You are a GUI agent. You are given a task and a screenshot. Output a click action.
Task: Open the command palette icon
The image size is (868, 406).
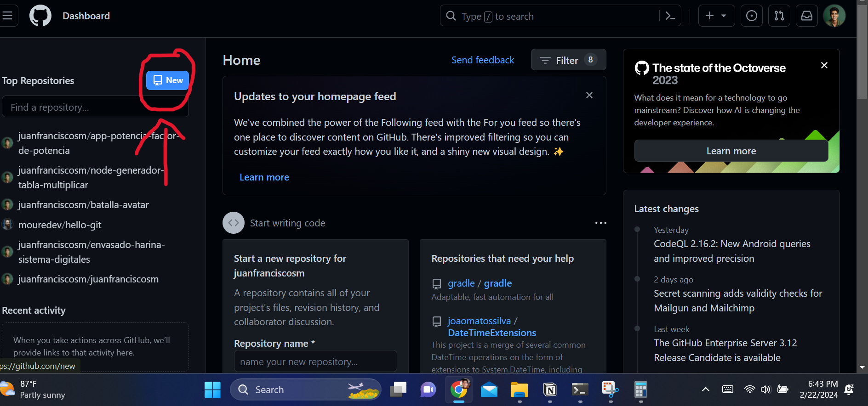[670, 16]
